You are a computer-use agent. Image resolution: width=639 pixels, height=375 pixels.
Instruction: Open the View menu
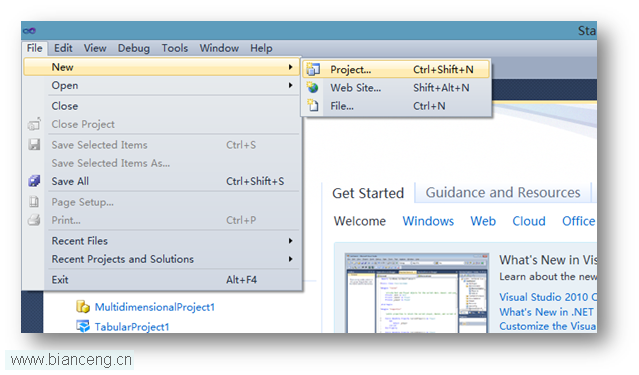(x=95, y=48)
